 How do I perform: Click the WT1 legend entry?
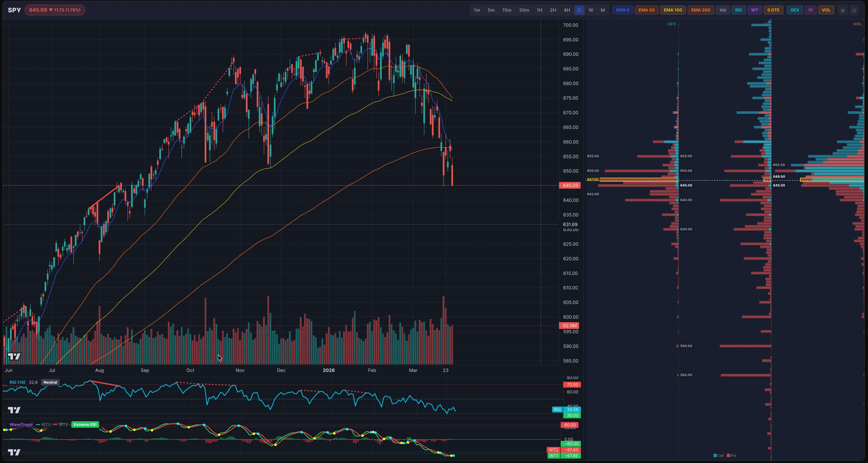click(x=43, y=425)
